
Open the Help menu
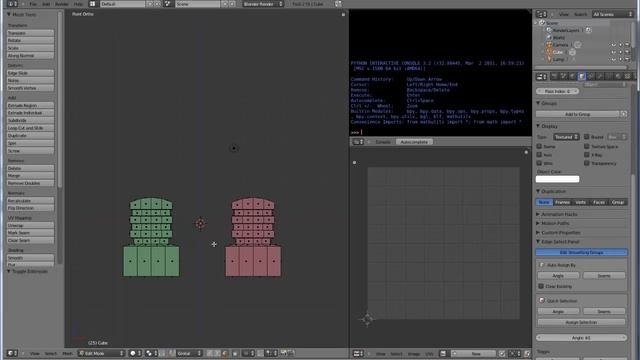[78, 4]
